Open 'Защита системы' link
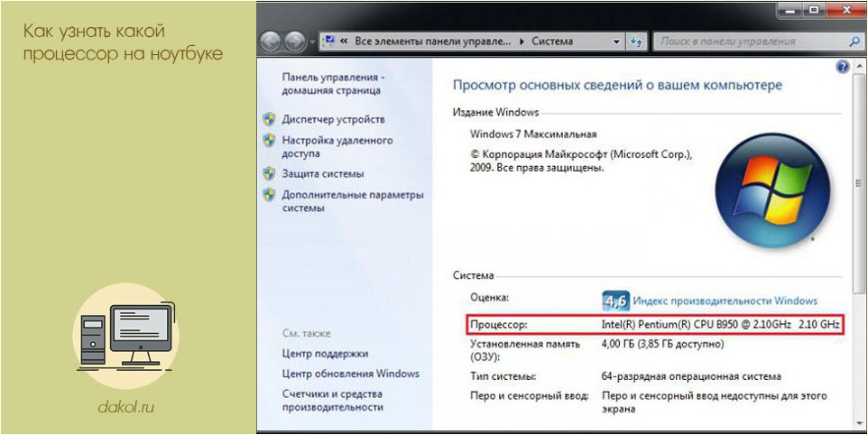868x435 pixels. [323, 174]
